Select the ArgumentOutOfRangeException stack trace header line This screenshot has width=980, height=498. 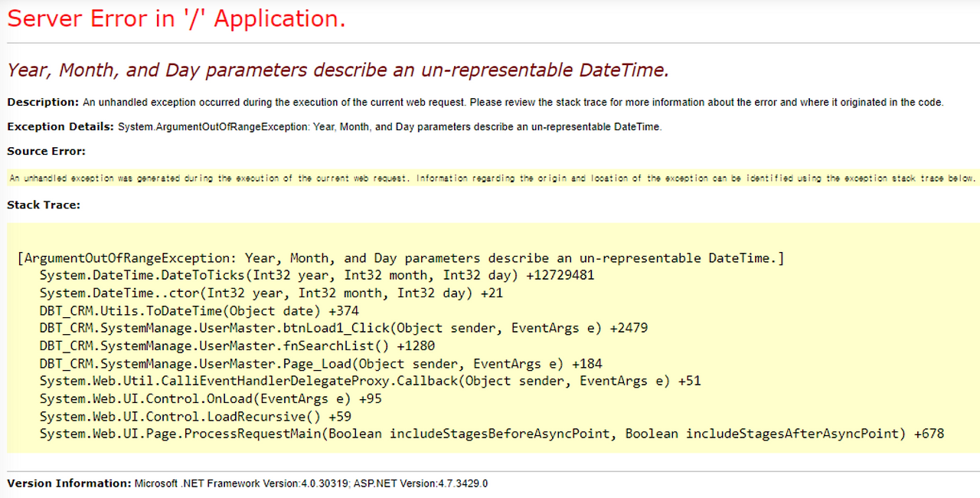(x=400, y=257)
